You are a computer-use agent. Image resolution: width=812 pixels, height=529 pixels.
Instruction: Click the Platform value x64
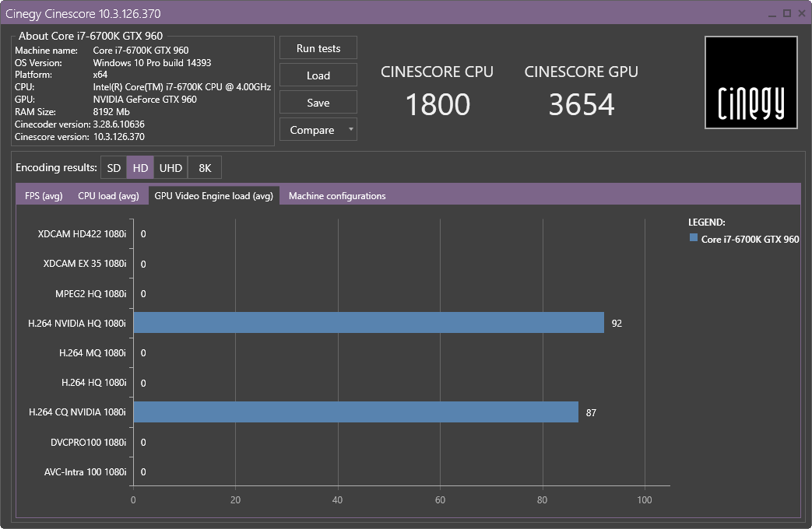pos(100,75)
